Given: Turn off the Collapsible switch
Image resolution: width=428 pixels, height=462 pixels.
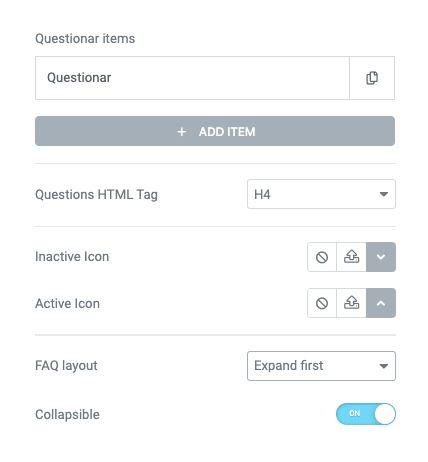Looking at the screenshot, I should tap(366, 414).
